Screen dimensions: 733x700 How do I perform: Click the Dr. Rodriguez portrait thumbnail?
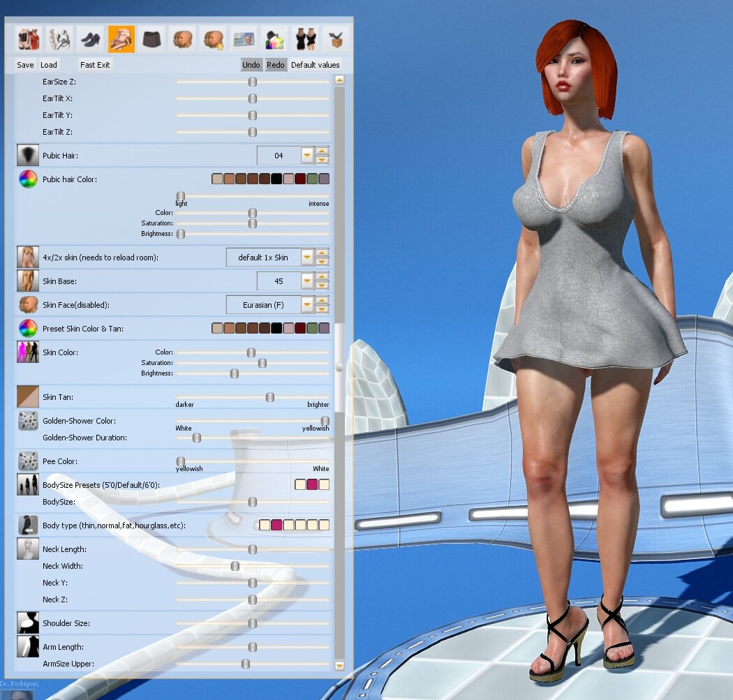click(19, 694)
